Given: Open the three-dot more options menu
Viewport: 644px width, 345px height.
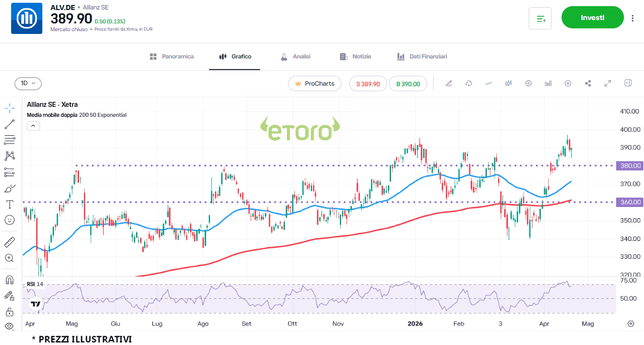Looking at the screenshot, I should click(x=632, y=18).
